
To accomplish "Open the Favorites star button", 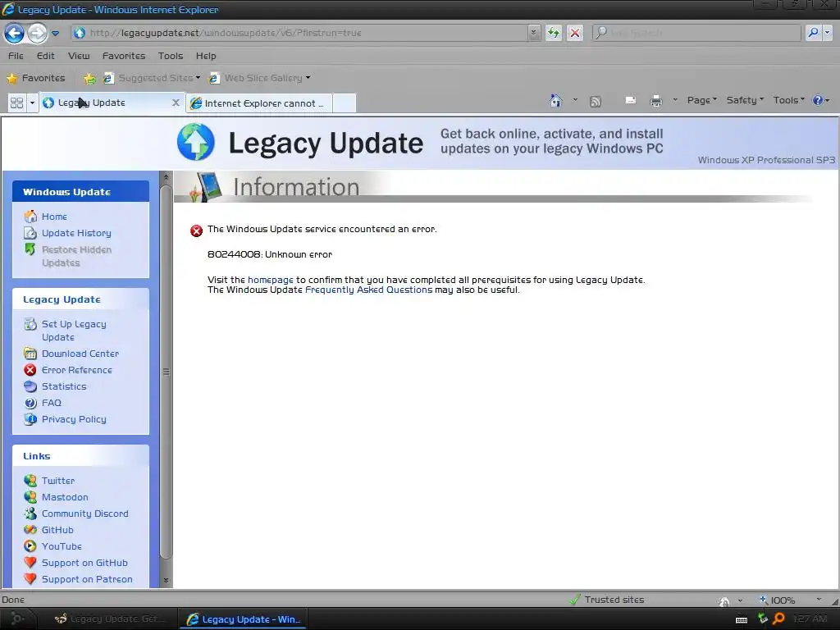I will 36,78.
